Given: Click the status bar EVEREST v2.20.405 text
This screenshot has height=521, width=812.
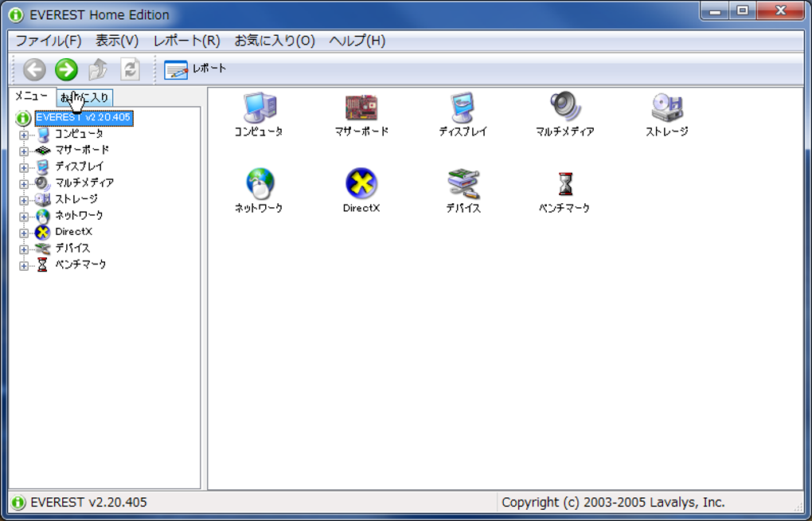Looking at the screenshot, I should coord(88,503).
